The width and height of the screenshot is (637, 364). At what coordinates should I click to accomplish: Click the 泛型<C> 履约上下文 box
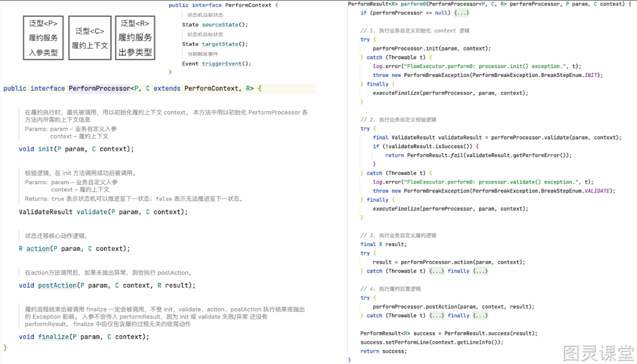tap(90, 38)
